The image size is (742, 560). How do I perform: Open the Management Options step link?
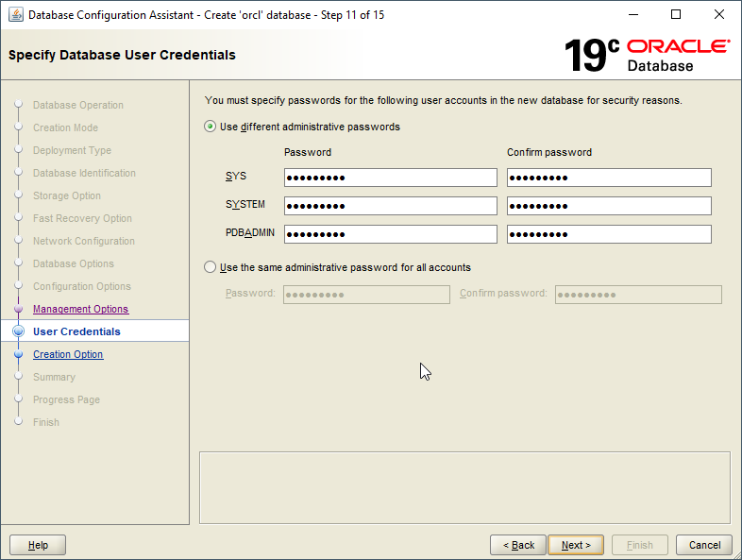pos(80,310)
